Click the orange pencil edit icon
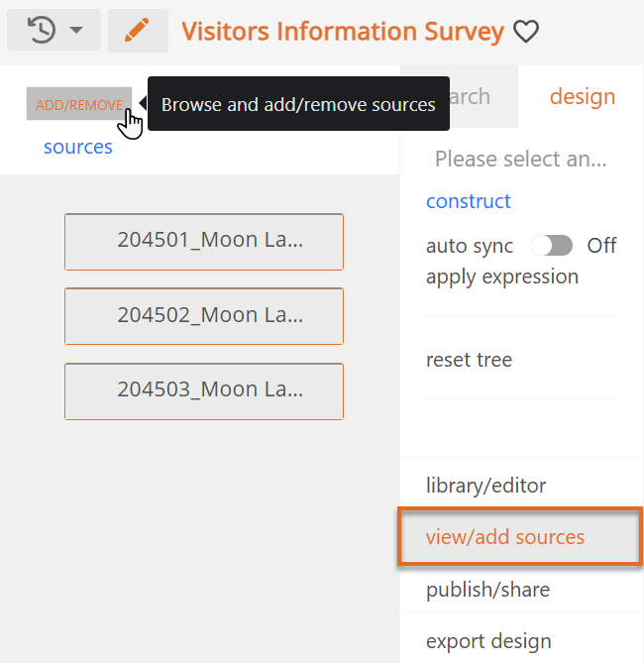The image size is (644, 663). click(x=138, y=31)
